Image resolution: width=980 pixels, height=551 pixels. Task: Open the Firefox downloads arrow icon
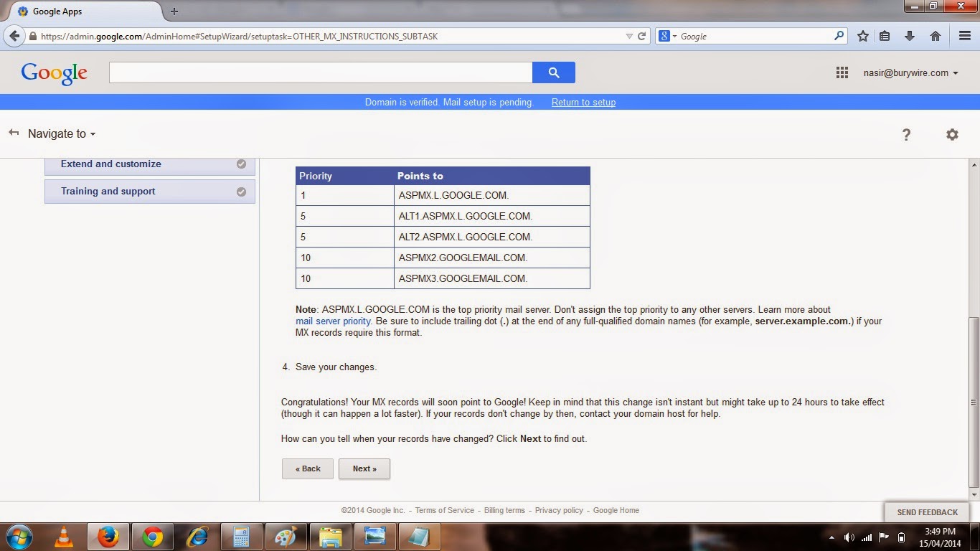click(x=910, y=36)
